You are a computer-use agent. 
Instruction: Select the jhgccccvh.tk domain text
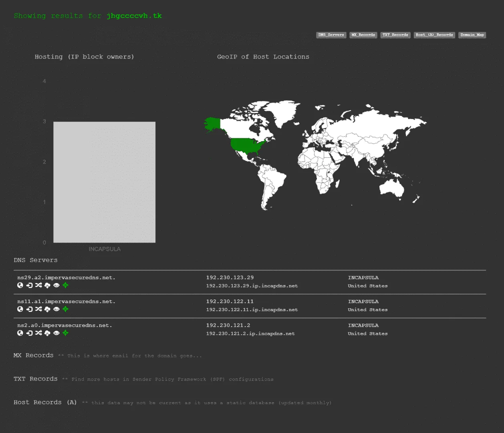tap(134, 16)
